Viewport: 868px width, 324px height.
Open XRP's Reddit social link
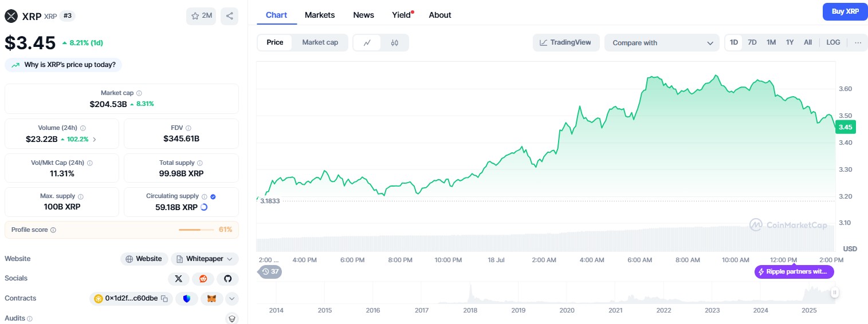tap(203, 279)
